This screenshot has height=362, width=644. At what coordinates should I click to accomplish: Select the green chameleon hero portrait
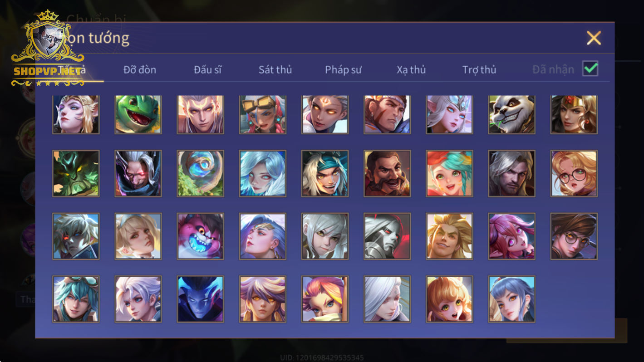(x=138, y=114)
